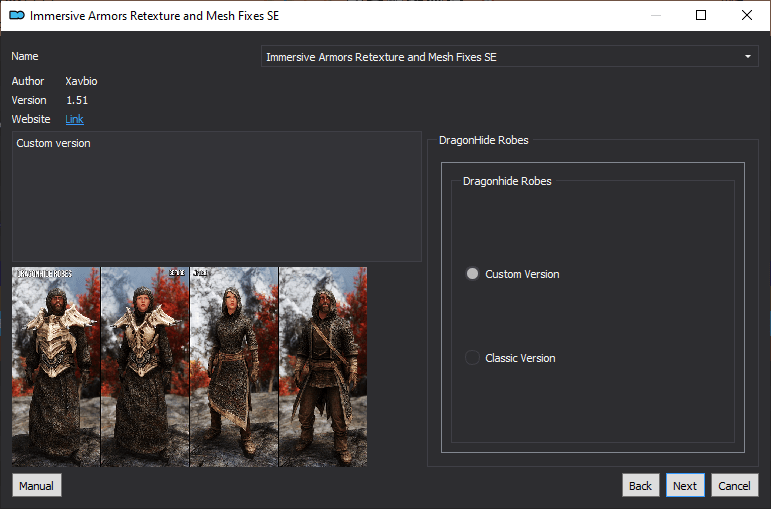Click Next to continue installation
Screen dimensions: 771x509
(685, 486)
